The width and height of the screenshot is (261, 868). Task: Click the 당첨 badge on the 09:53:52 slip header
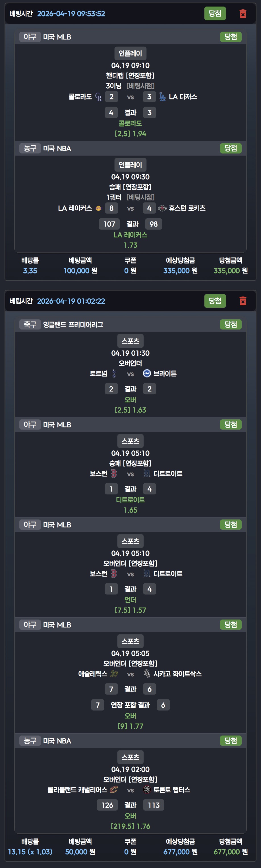215,13
